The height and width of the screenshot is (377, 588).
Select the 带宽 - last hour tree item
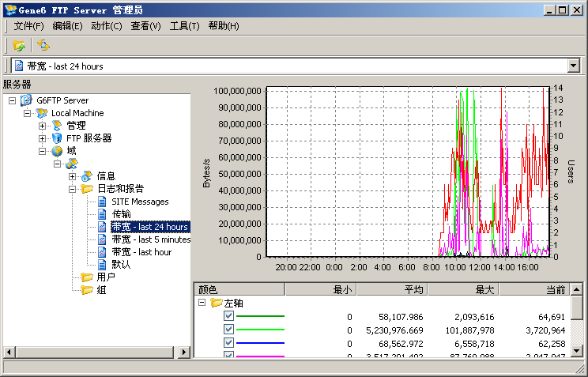pos(141,252)
